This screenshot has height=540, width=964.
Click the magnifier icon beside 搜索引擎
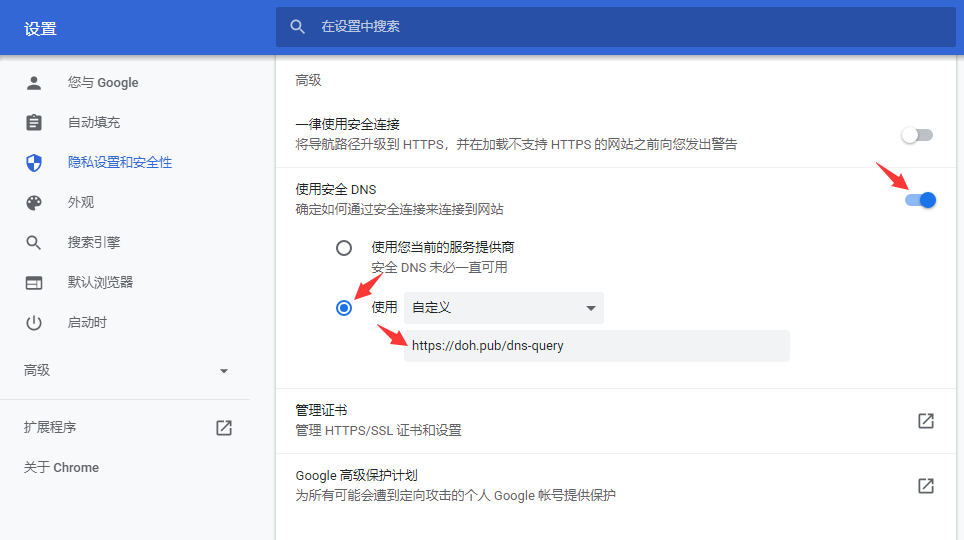[34, 242]
